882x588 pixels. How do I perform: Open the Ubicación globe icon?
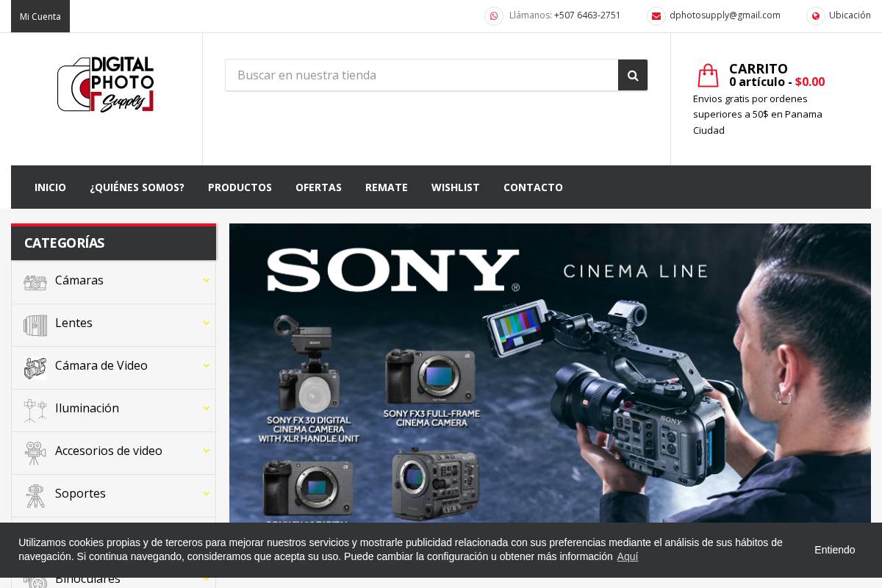[816, 15]
